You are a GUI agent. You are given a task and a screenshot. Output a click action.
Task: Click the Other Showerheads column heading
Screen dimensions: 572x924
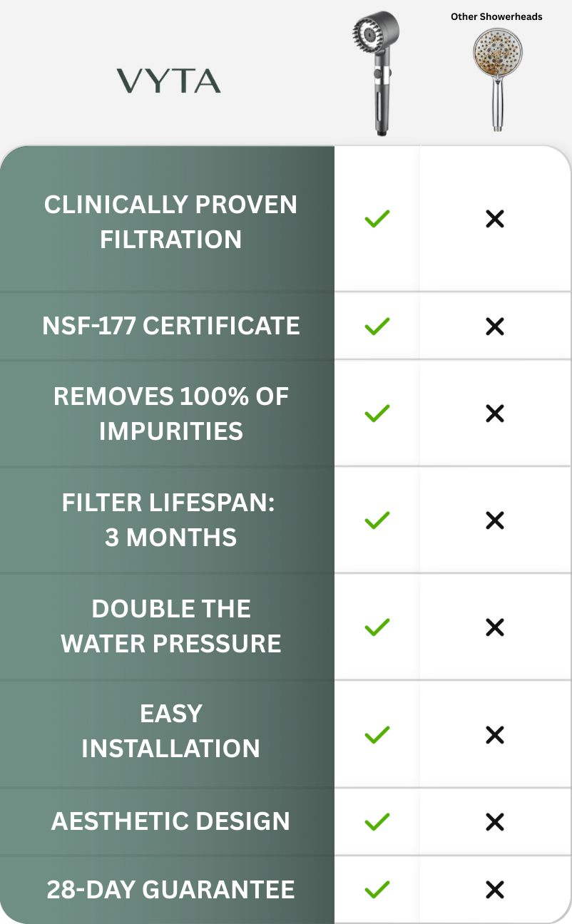tap(496, 16)
